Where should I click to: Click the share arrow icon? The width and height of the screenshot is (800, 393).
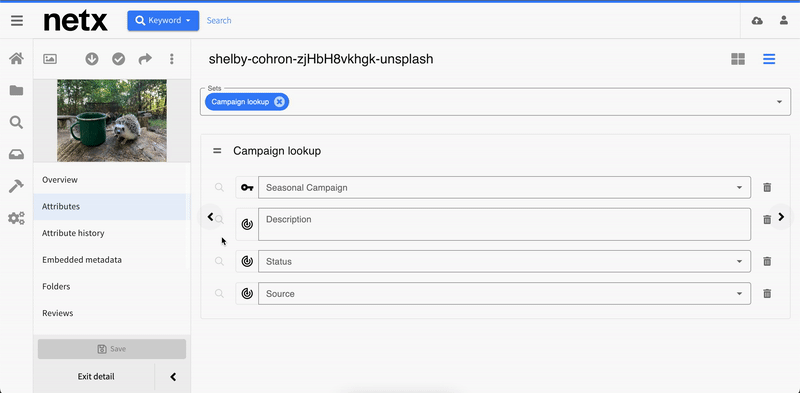(145, 59)
